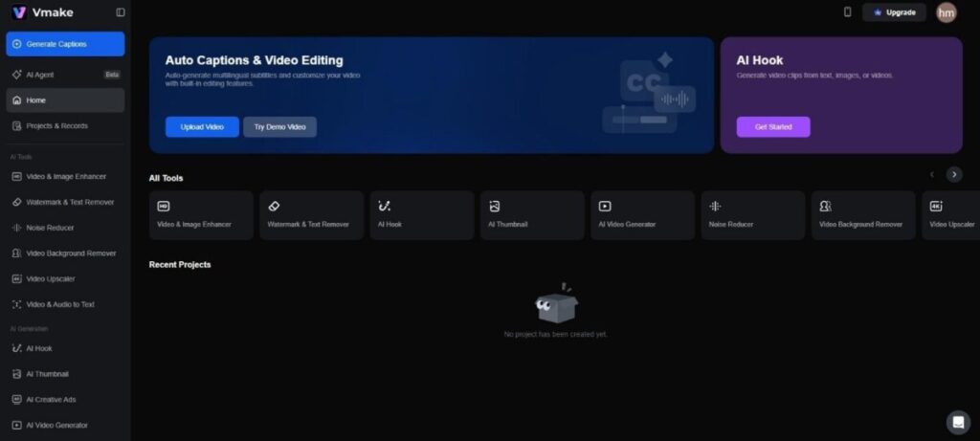This screenshot has height=441, width=980.
Task: Open the user profile avatar menu
Action: pyautogui.click(x=946, y=12)
